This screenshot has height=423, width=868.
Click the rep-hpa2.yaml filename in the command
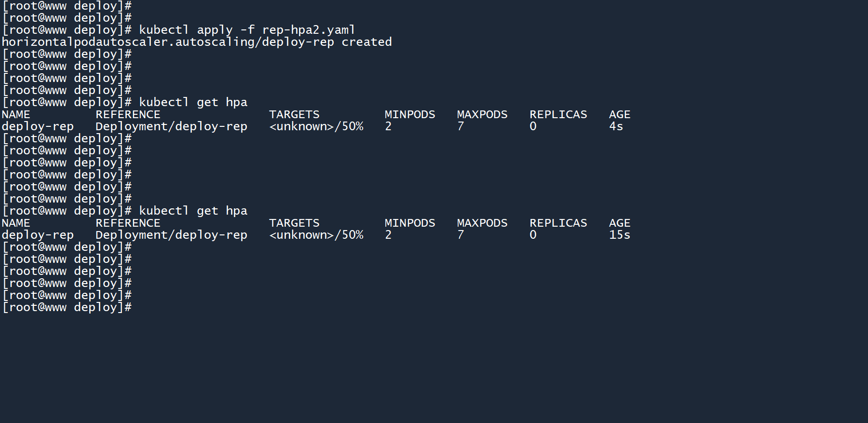(308, 30)
